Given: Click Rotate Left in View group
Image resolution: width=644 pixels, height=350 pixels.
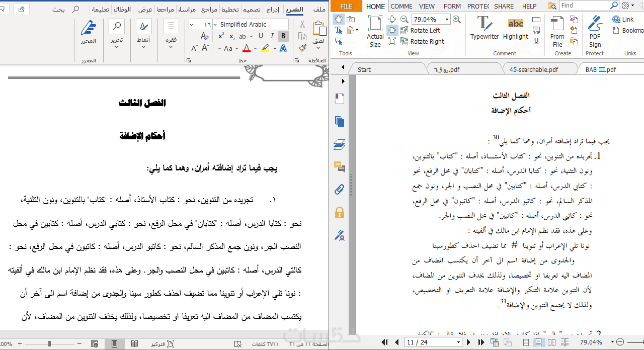Looking at the screenshot, I should point(421,30).
